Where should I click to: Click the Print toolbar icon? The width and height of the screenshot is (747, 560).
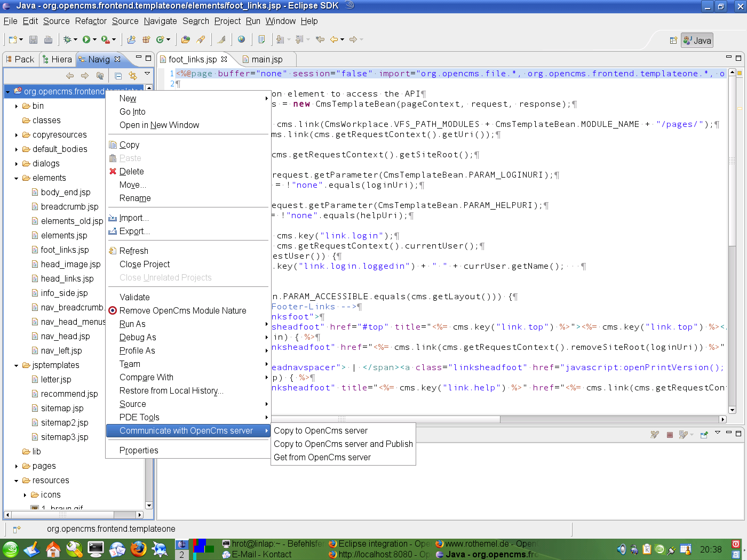(48, 39)
